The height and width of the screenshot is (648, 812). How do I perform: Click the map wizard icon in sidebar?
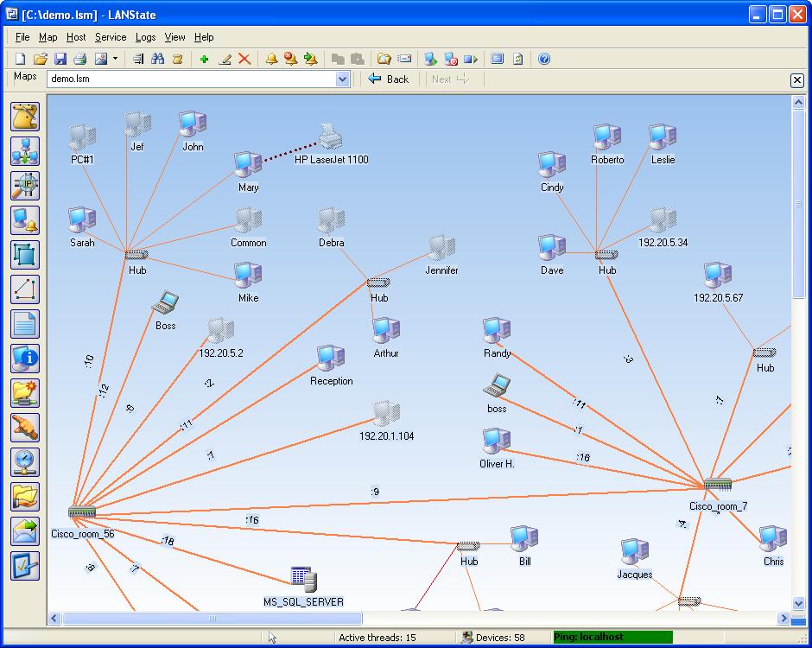25,116
